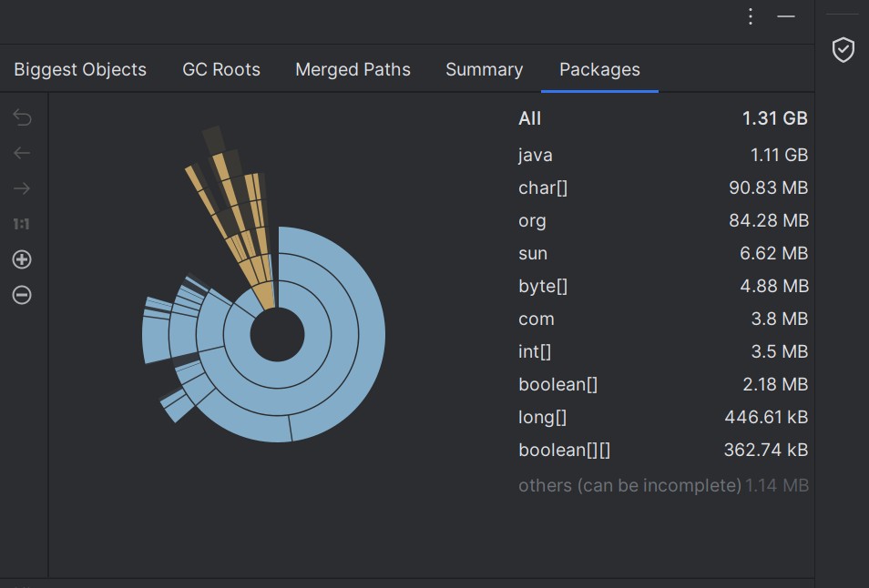This screenshot has height=588, width=869.
Task: Switch to the Merged Paths tab
Action: click(x=353, y=69)
